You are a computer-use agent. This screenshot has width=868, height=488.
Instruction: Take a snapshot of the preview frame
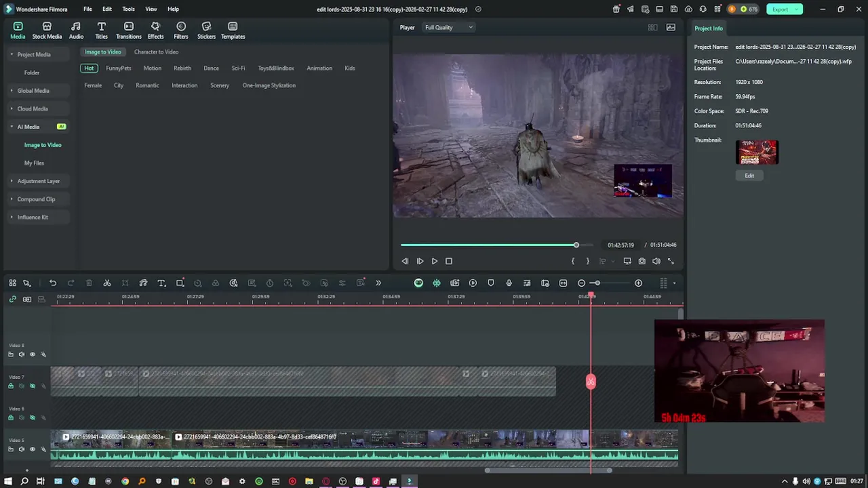coord(642,261)
